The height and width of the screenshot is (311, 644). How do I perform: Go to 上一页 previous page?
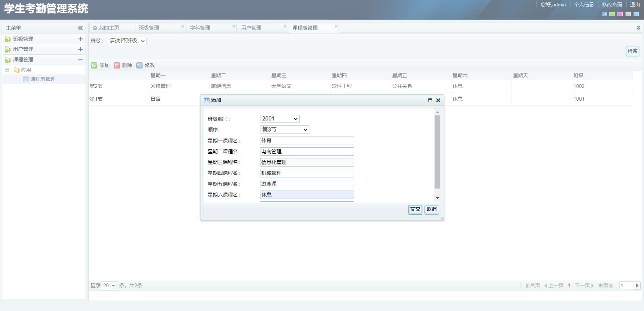click(x=554, y=286)
